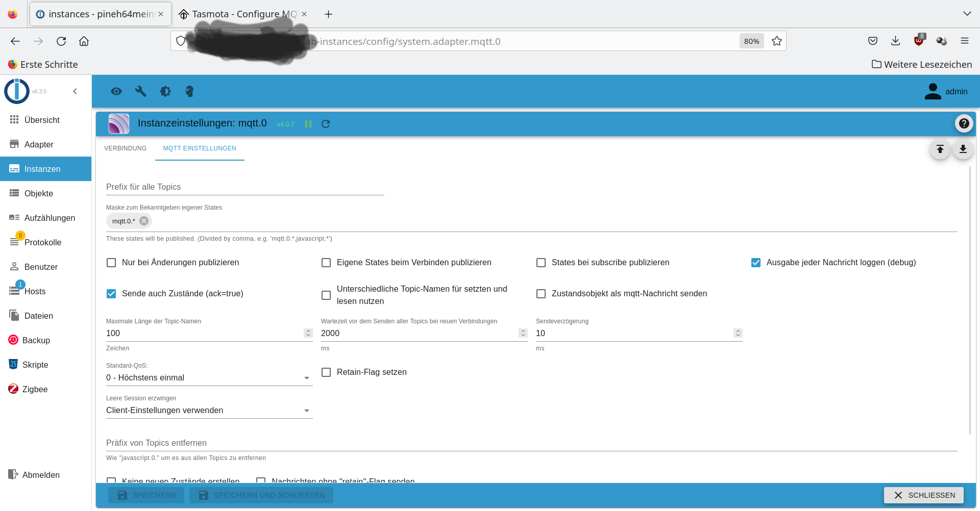Open the help question mark icon
The width and height of the screenshot is (980, 511).
964,123
